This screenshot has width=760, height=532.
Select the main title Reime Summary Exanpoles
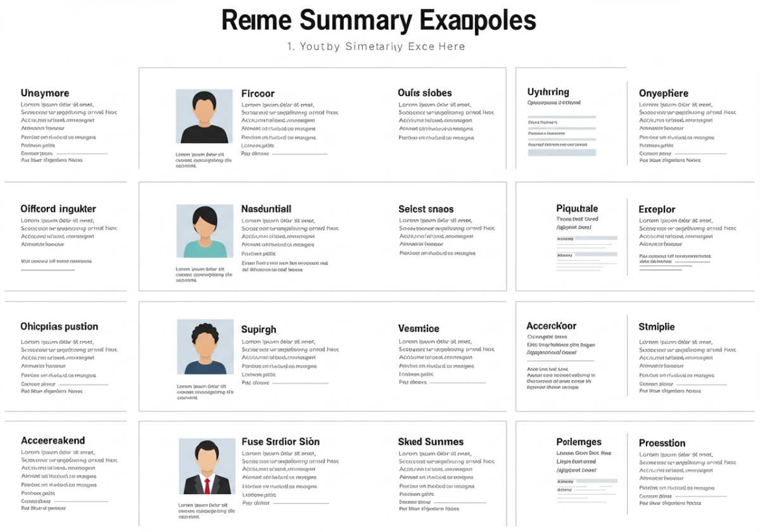tap(379, 21)
